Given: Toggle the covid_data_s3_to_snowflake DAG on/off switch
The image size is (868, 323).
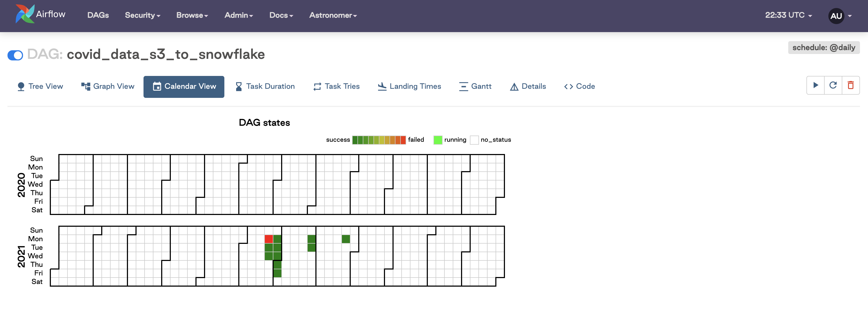Looking at the screenshot, I should [15, 55].
